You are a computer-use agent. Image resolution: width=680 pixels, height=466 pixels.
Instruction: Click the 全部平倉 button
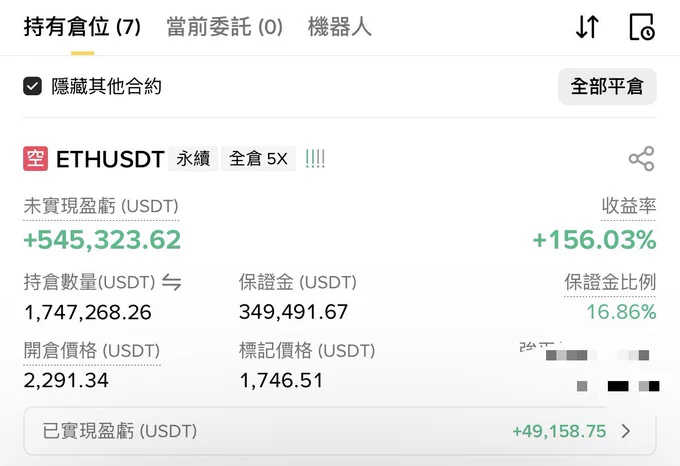click(607, 86)
